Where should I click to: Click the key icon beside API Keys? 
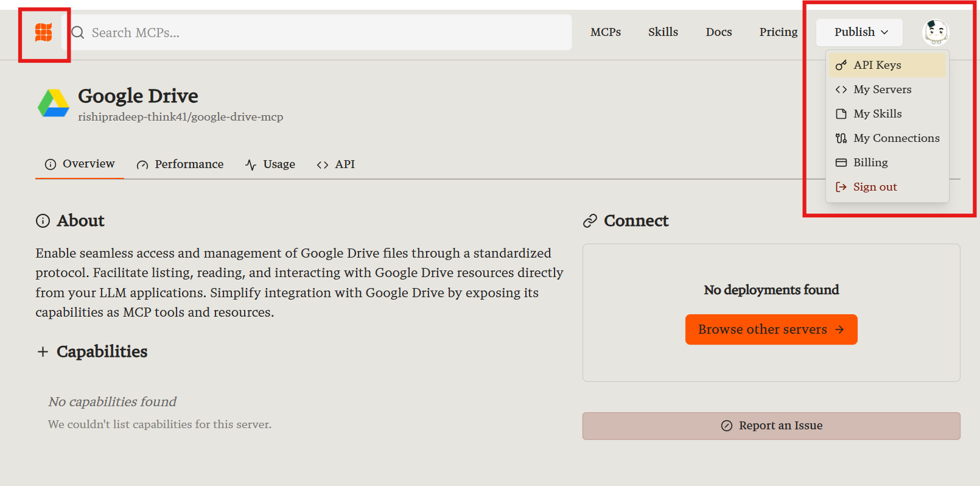(841, 65)
